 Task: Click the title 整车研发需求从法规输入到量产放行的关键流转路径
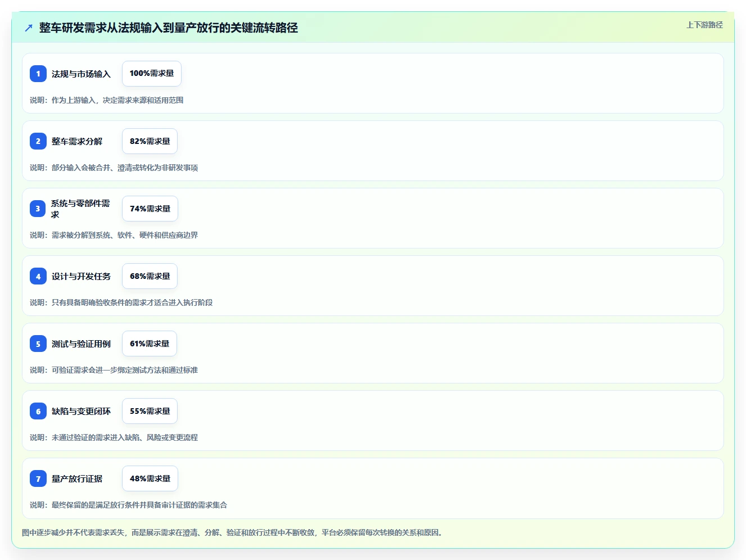click(x=169, y=28)
